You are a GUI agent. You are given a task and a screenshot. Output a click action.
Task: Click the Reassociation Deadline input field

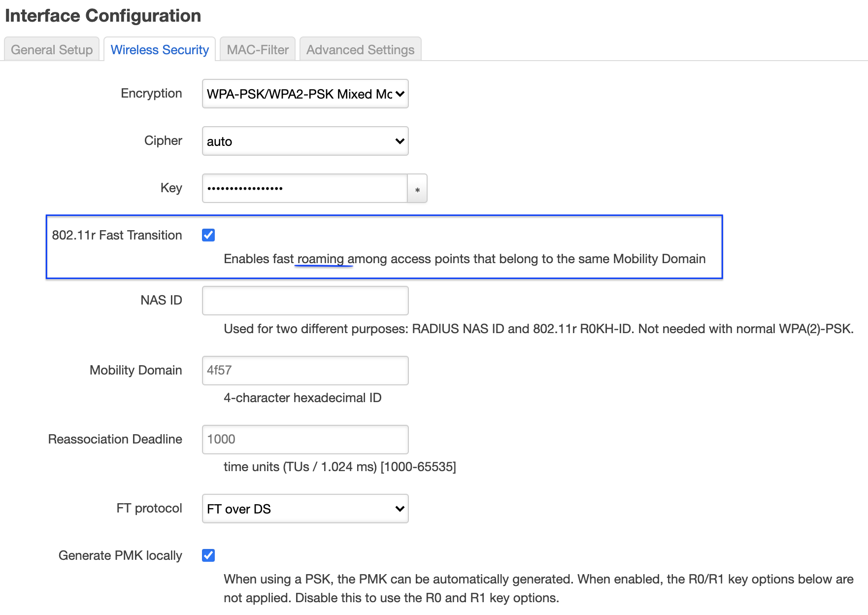pyautogui.click(x=305, y=440)
